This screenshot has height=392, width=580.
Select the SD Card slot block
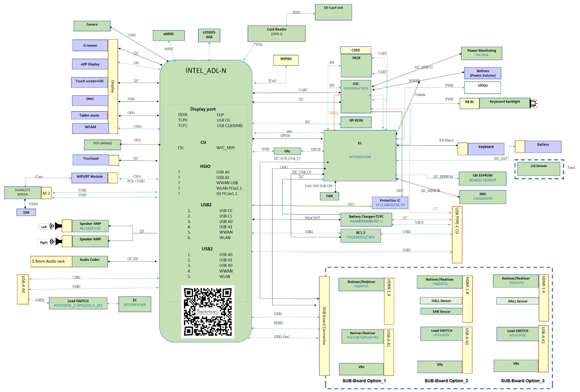pyautogui.click(x=333, y=12)
